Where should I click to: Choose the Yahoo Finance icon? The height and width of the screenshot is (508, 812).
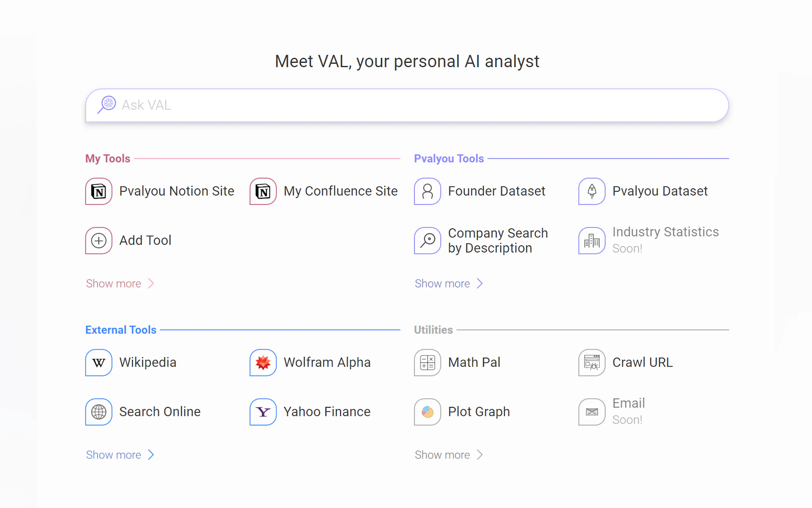[263, 412]
